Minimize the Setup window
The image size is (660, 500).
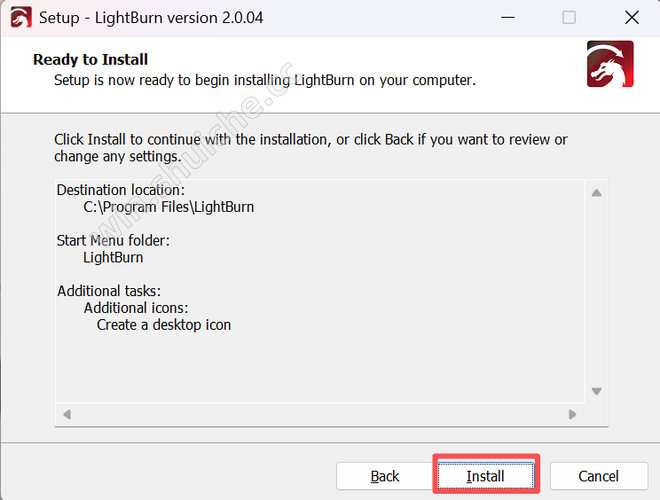click(x=507, y=18)
